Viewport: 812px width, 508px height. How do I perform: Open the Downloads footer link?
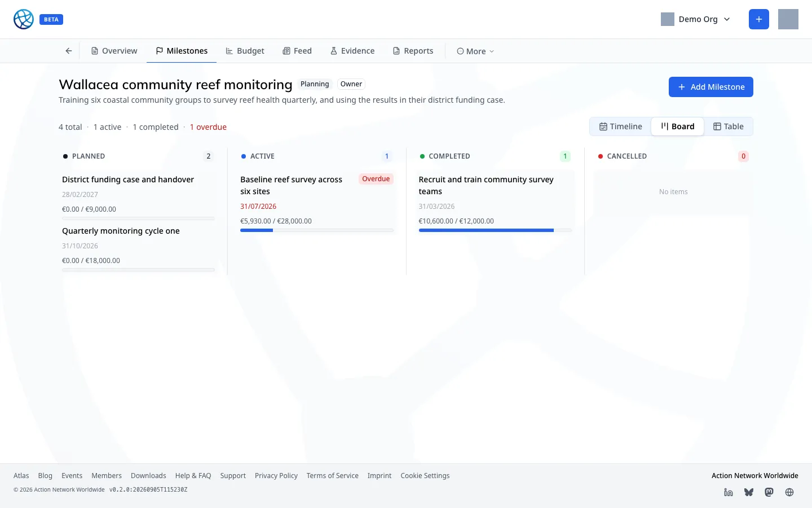[x=148, y=476]
